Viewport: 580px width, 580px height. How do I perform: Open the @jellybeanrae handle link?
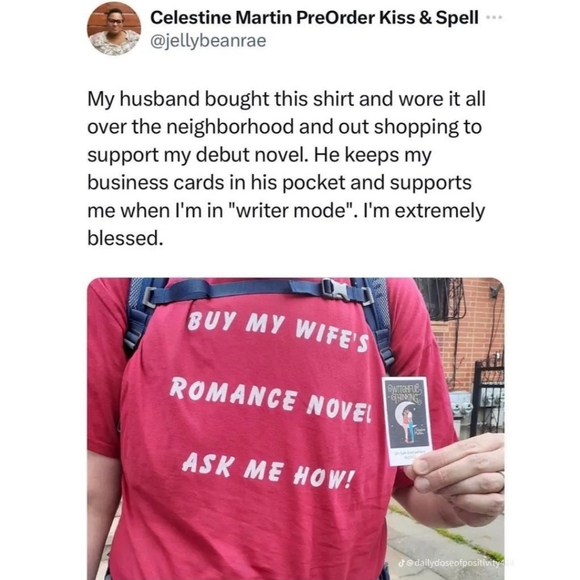click(x=208, y=40)
